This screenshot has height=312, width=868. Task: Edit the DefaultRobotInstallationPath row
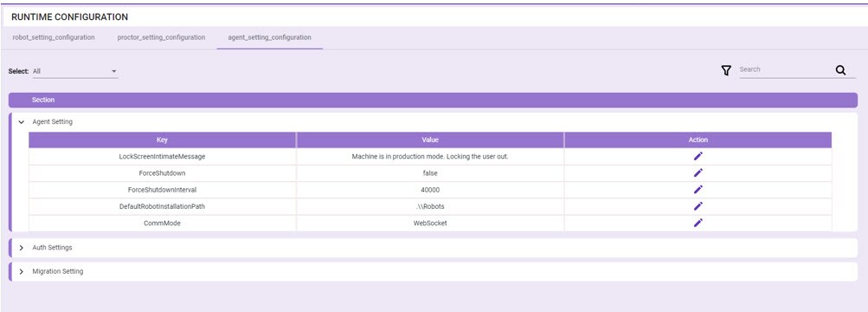698,206
